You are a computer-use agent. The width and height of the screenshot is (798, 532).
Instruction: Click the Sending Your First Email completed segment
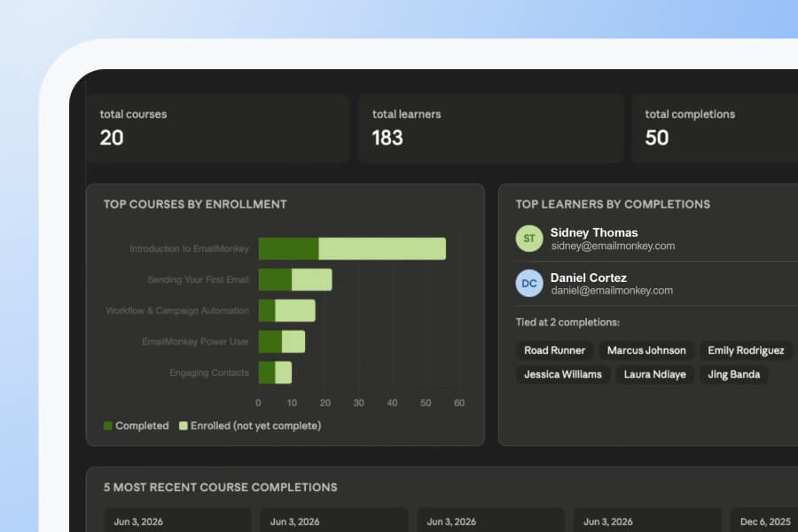[275, 279]
